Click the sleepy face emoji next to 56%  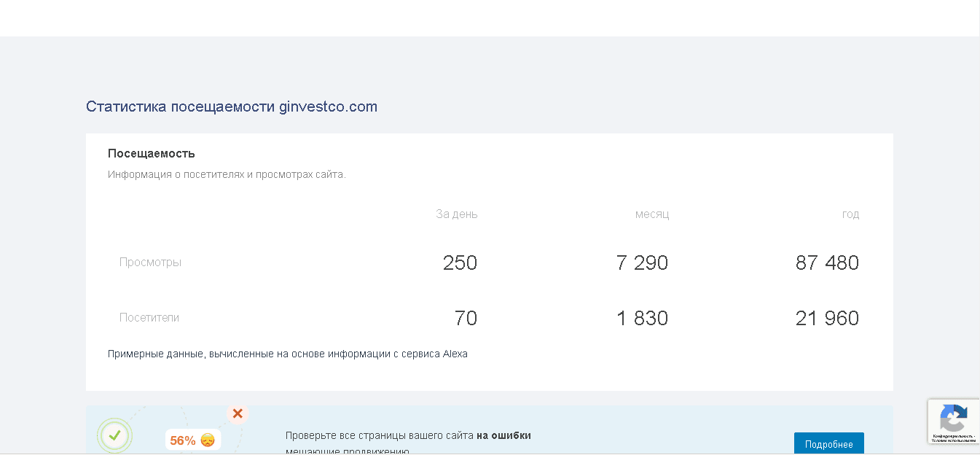206,440
